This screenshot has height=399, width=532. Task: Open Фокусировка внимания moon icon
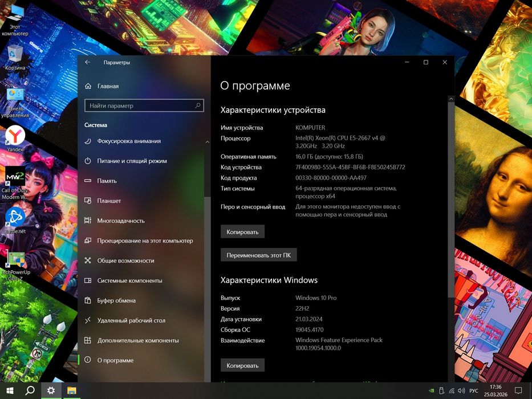click(x=88, y=141)
